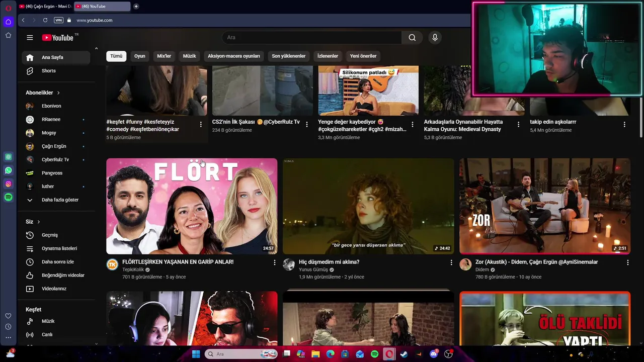Open Microsoft Edge from the taskbar

330,354
